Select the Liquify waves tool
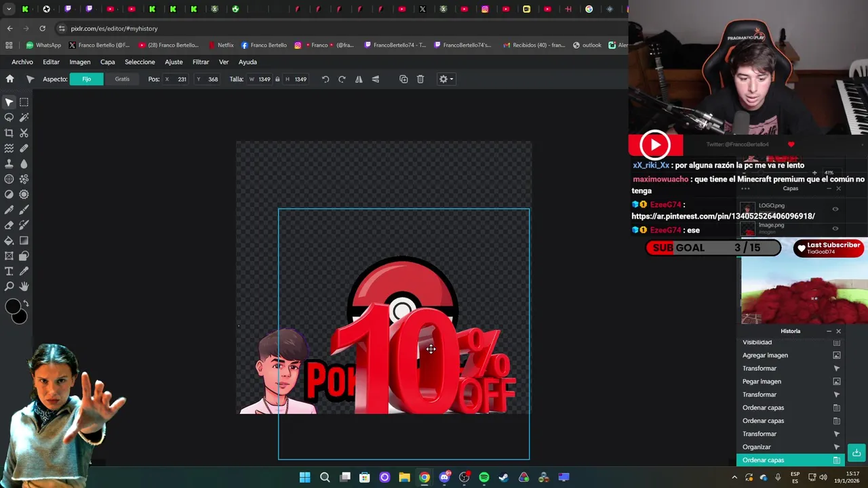Image resolution: width=868 pixels, height=488 pixels. [x=9, y=148]
